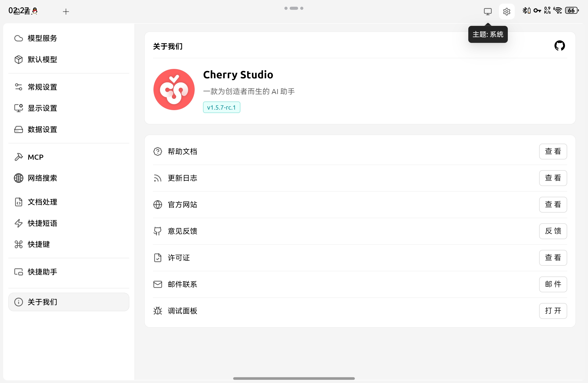Viewport: 588px width, 383px height.
Task: Click the plus icon to add tab
Action: click(66, 11)
